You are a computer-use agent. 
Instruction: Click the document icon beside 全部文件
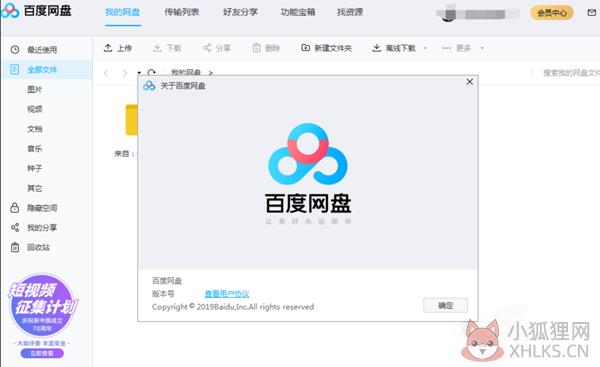point(15,69)
